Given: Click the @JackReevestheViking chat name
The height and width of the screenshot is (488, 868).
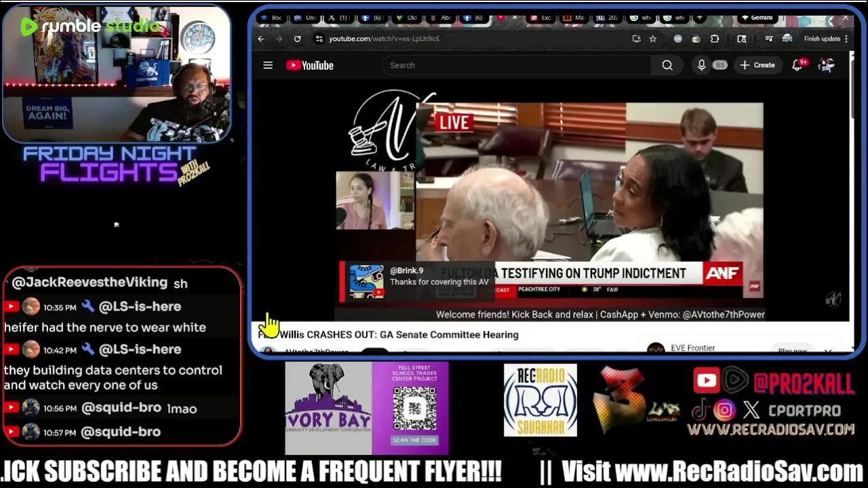Looking at the screenshot, I should pyautogui.click(x=90, y=283).
